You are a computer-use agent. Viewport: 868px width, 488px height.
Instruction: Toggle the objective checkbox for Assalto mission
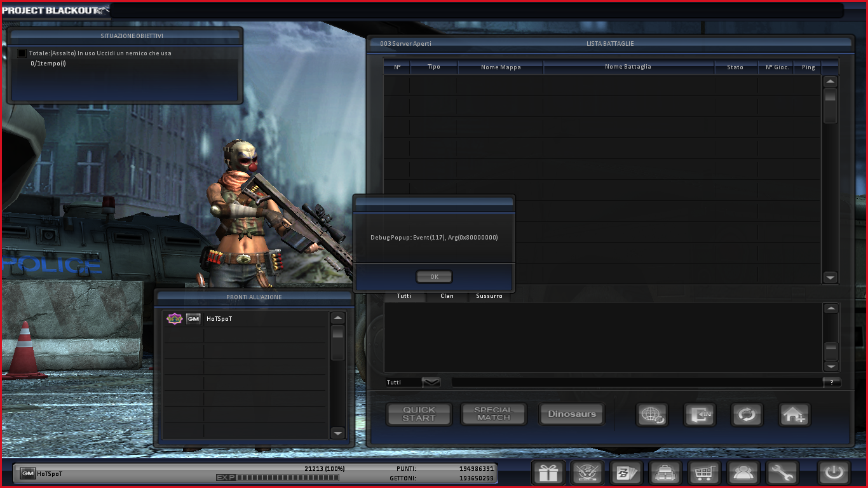pyautogui.click(x=22, y=53)
